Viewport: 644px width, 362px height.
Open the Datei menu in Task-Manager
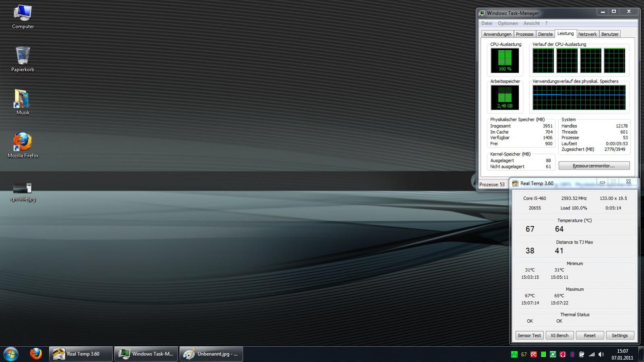(x=487, y=23)
